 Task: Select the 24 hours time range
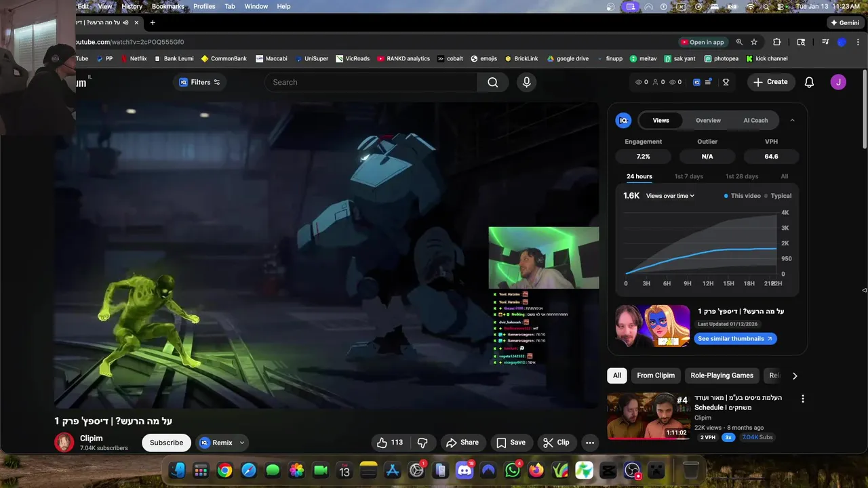pos(639,176)
